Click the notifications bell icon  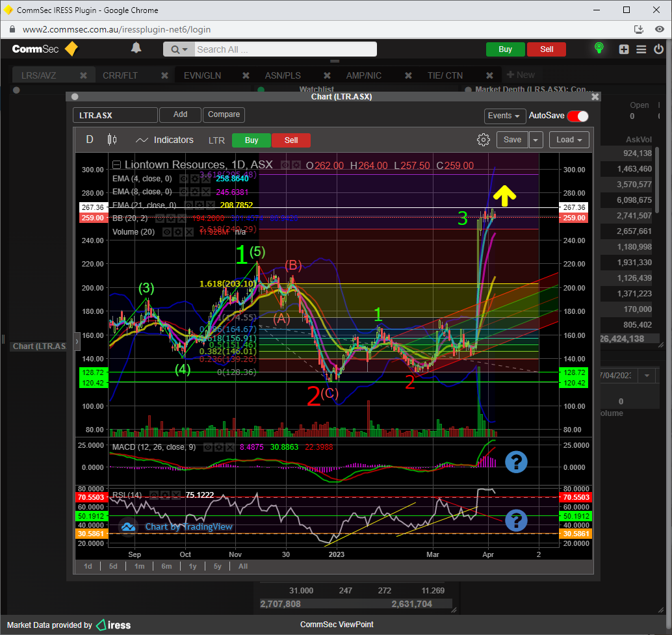(136, 49)
